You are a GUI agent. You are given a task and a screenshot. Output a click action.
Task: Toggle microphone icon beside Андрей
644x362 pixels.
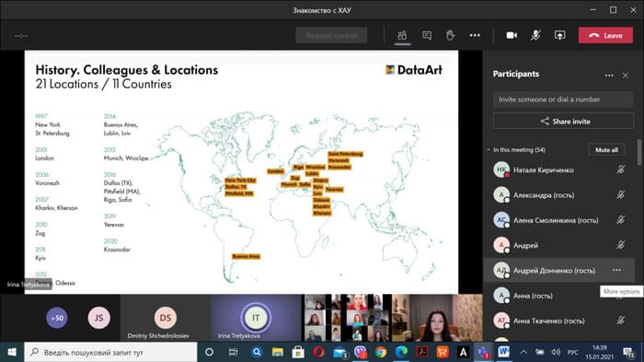621,245
